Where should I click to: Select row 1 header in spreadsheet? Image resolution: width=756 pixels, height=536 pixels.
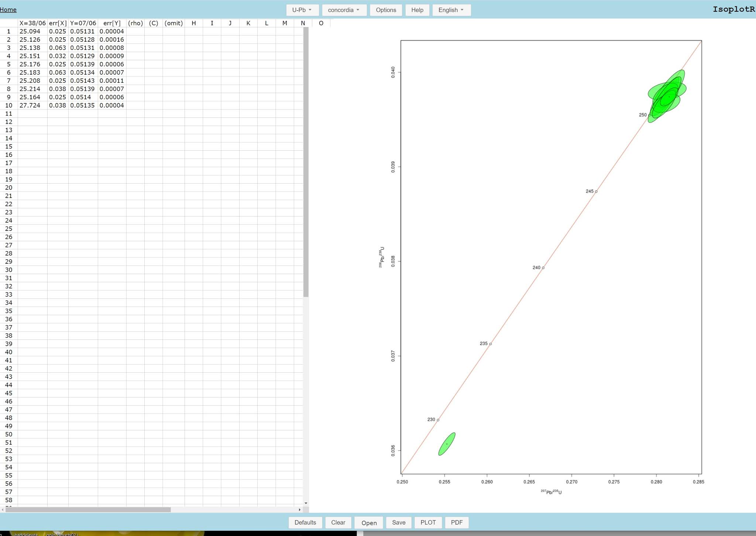pos(8,31)
